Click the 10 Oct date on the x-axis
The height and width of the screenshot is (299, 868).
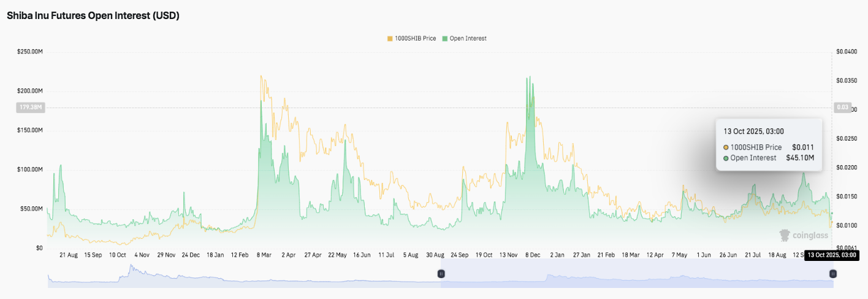coord(117,255)
